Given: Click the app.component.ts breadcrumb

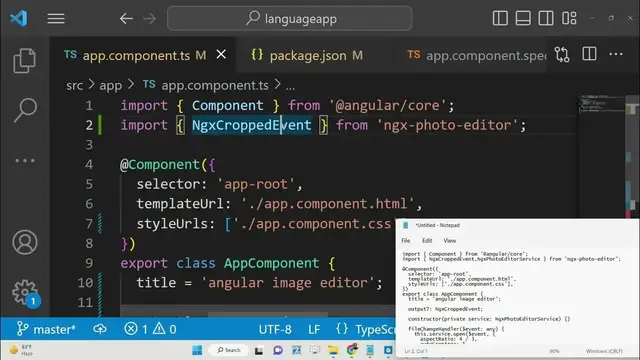Looking at the screenshot, I should tap(215, 85).
